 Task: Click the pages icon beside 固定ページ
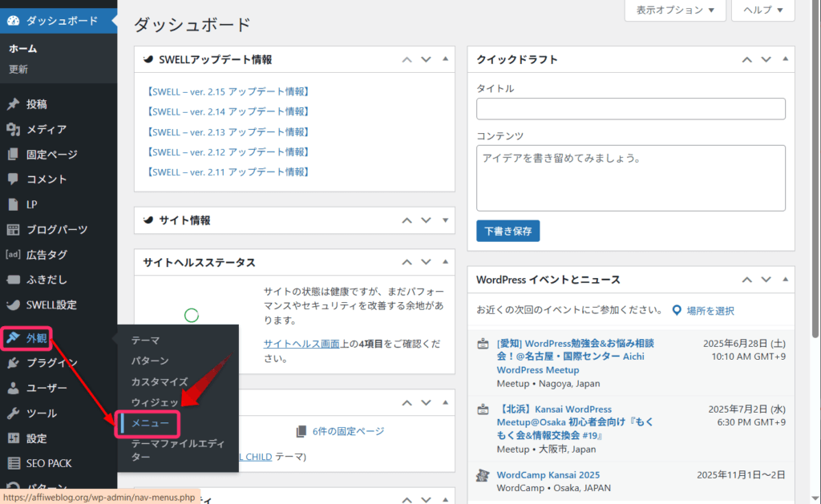pyautogui.click(x=14, y=155)
